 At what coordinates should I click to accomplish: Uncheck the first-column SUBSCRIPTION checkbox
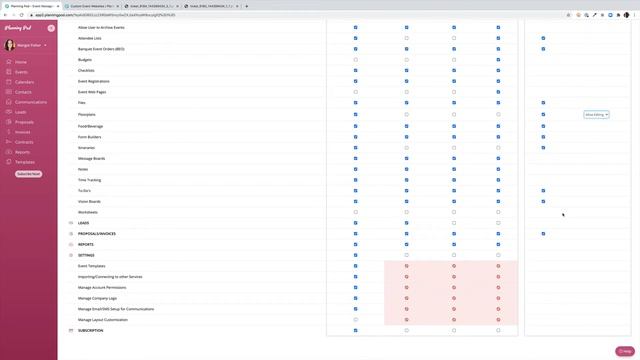356,331
